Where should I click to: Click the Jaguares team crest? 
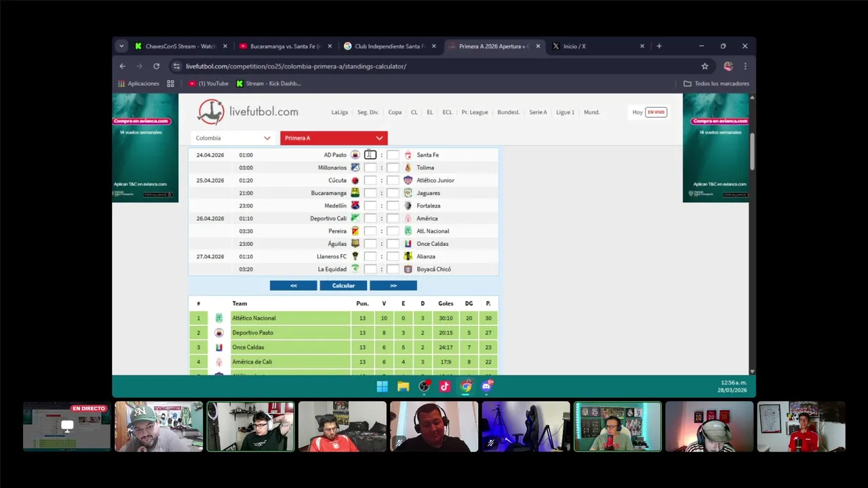[408, 193]
